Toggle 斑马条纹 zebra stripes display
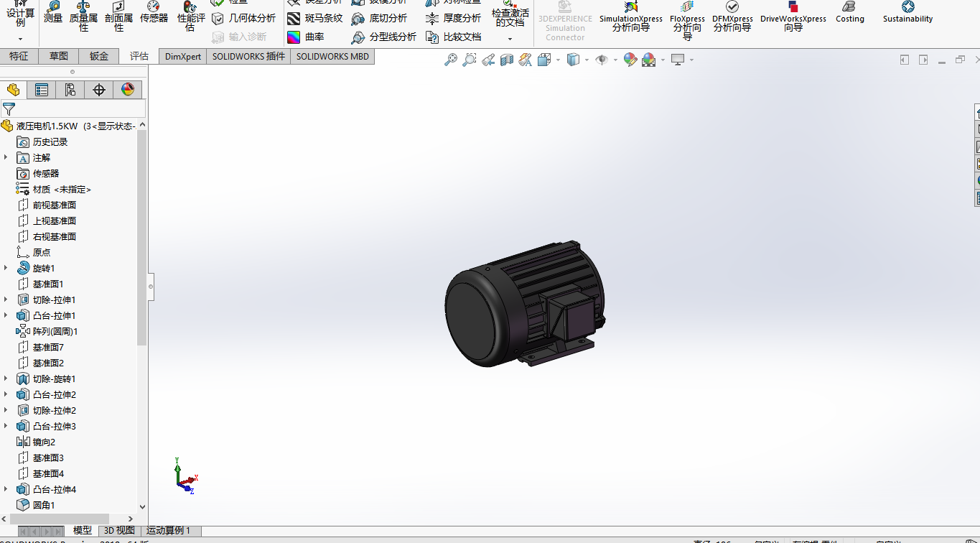This screenshot has width=980, height=543. pos(315,18)
